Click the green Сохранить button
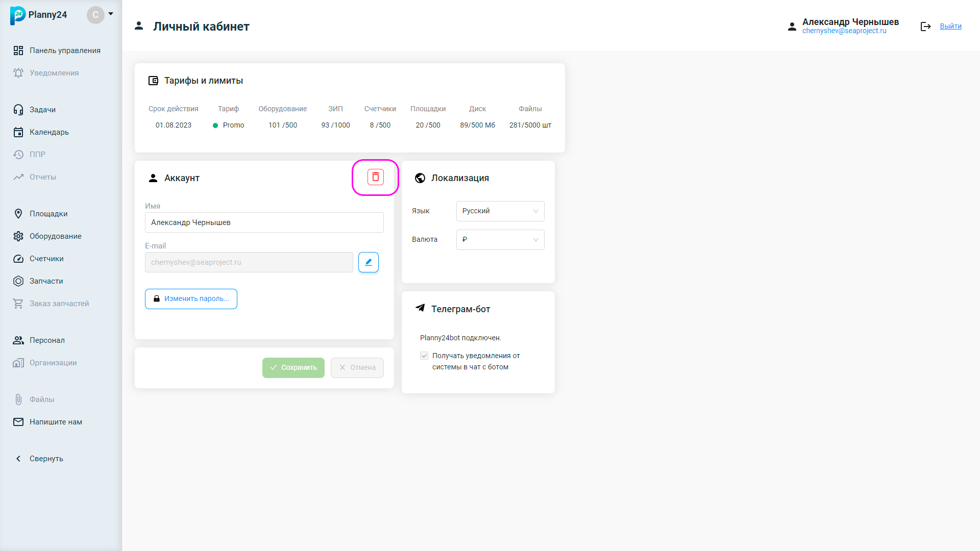Image resolution: width=980 pixels, height=551 pixels. pos(293,368)
